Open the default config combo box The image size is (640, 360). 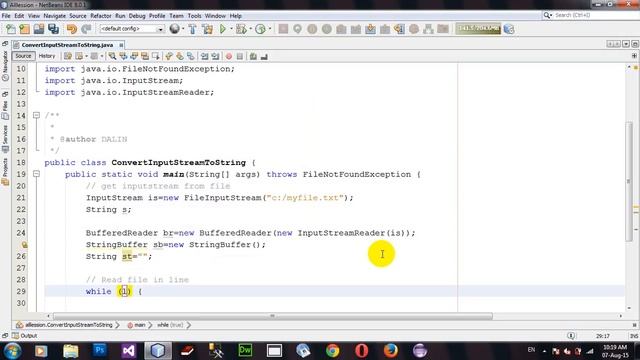point(132,29)
